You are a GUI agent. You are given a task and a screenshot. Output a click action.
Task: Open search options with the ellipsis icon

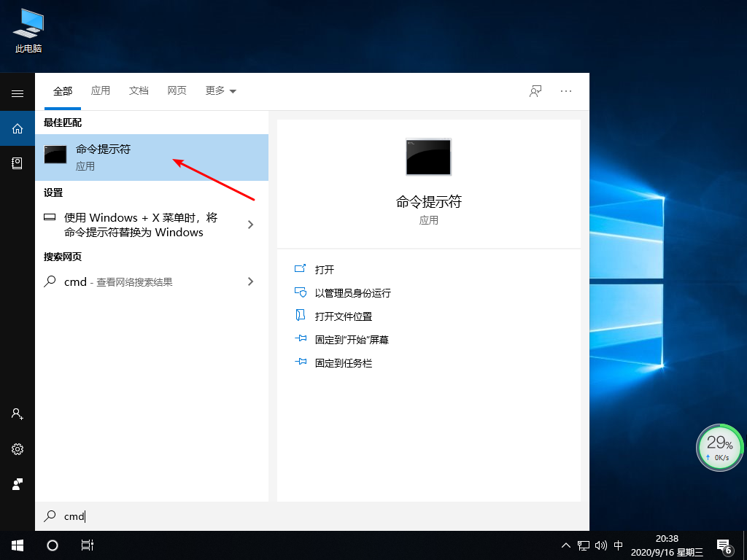565,90
